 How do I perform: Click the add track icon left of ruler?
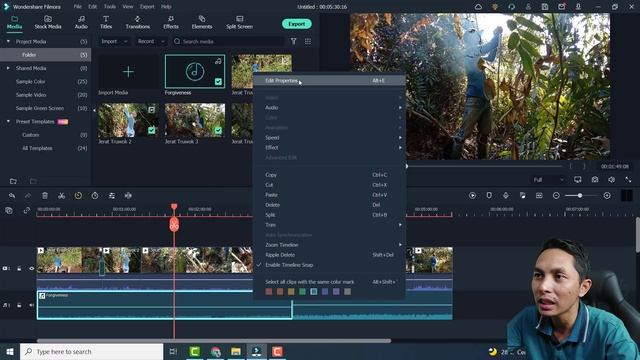point(9,211)
